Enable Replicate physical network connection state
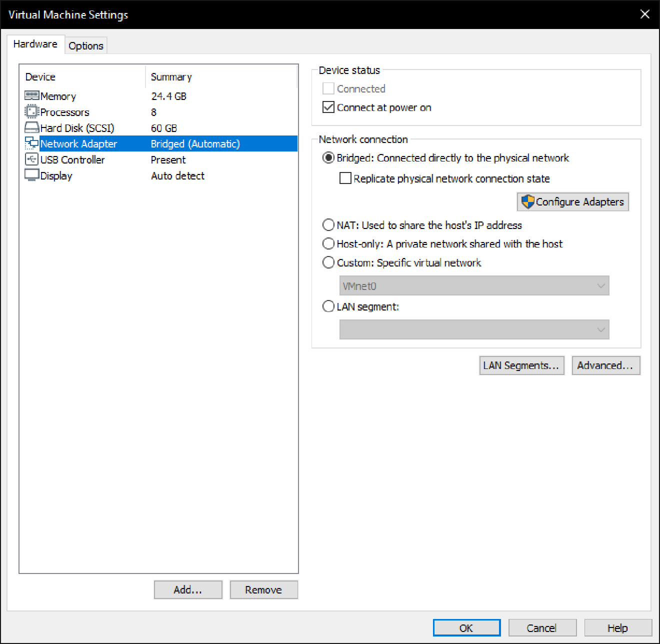 [x=345, y=178]
